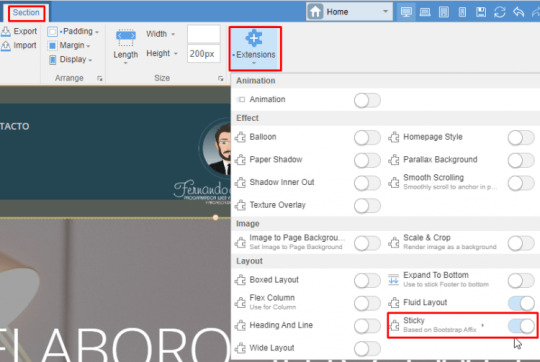
Task: Toggle the Animation switch
Action: coord(367,101)
